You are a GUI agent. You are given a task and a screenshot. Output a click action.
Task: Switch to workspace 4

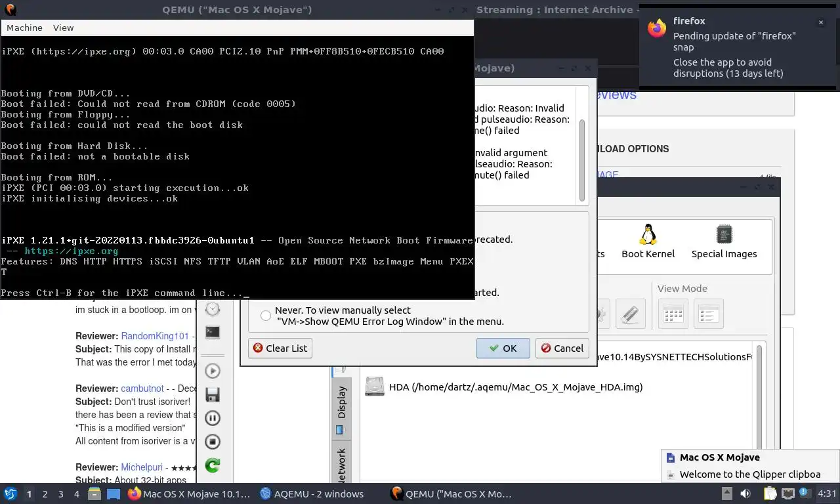pyautogui.click(x=76, y=493)
